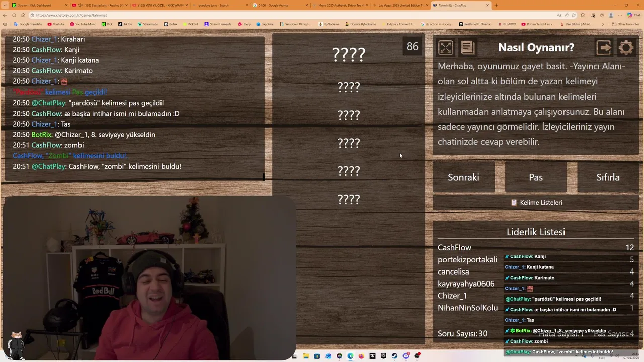Click the logout arrow icon near settings
The width and height of the screenshot is (644, 362).
pyautogui.click(x=604, y=48)
